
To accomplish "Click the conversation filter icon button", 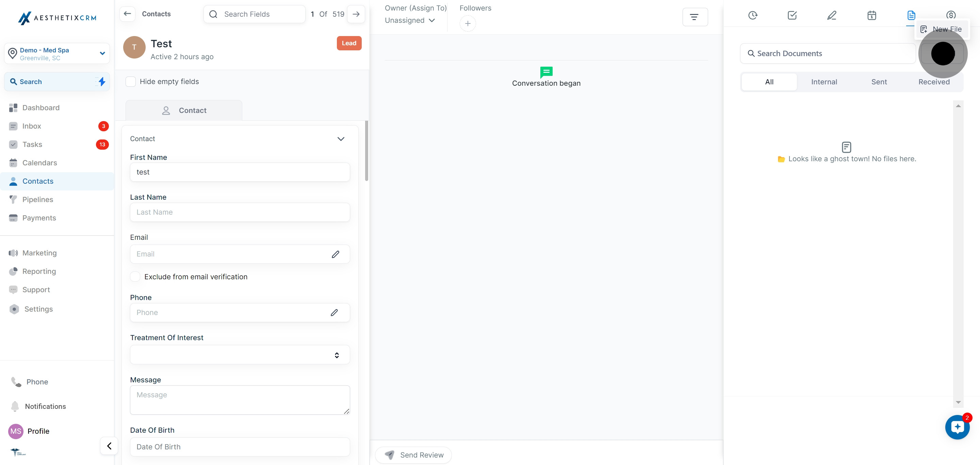I will coord(695,17).
